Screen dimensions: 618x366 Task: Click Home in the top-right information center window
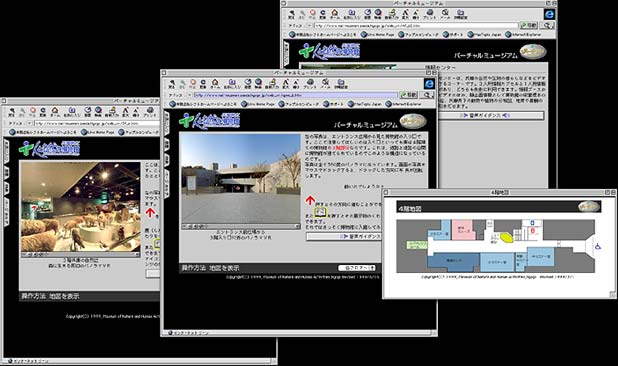335,14
